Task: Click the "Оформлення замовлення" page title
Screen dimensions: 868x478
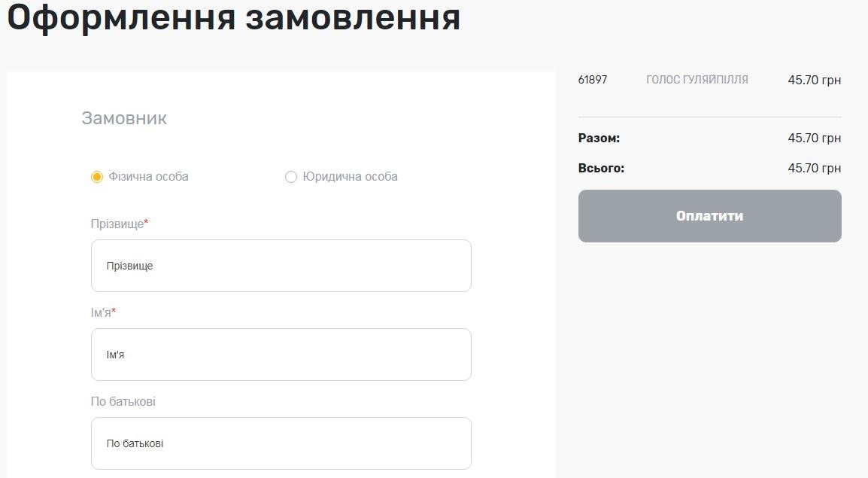Action: pyautogui.click(x=233, y=17)
